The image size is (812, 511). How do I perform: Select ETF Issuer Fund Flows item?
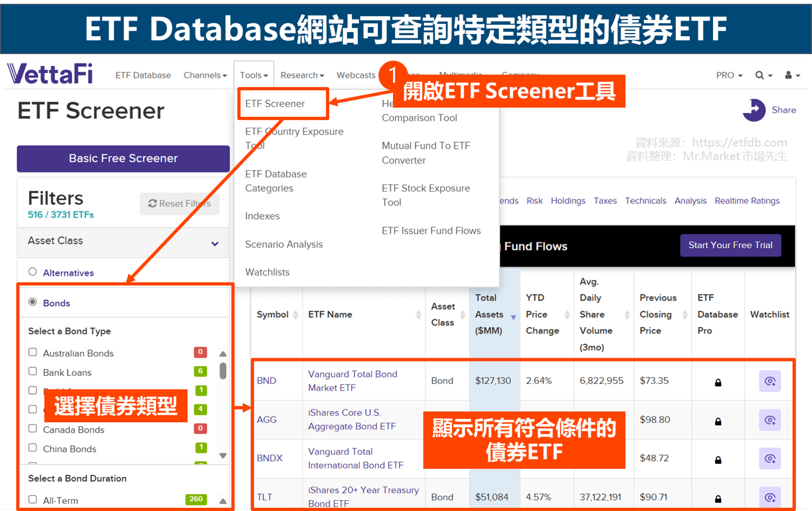(x=431, y=231)
